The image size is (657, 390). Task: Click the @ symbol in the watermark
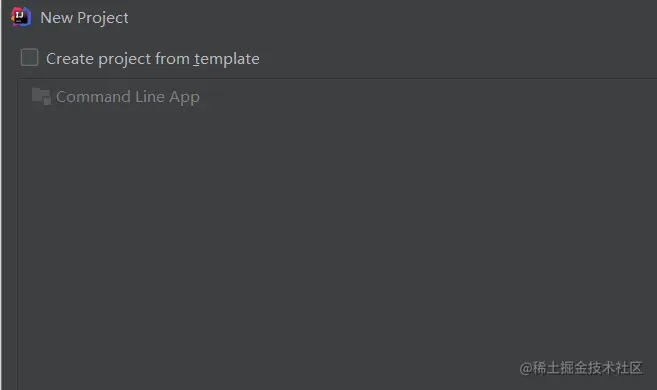525,368
